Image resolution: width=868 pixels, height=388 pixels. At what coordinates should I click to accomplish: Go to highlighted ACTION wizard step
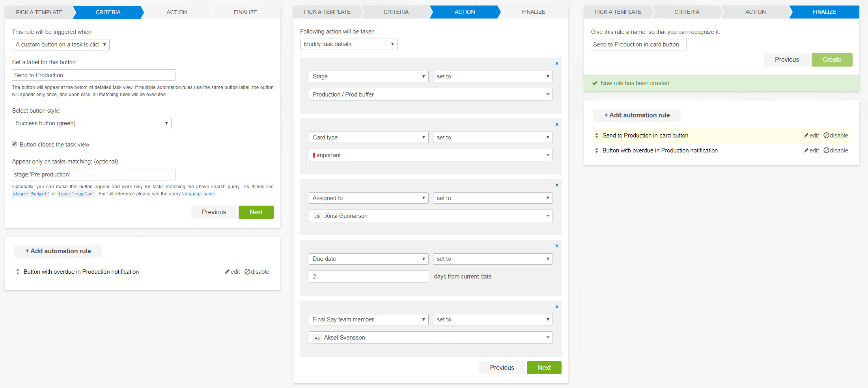[x=464, y=12]
